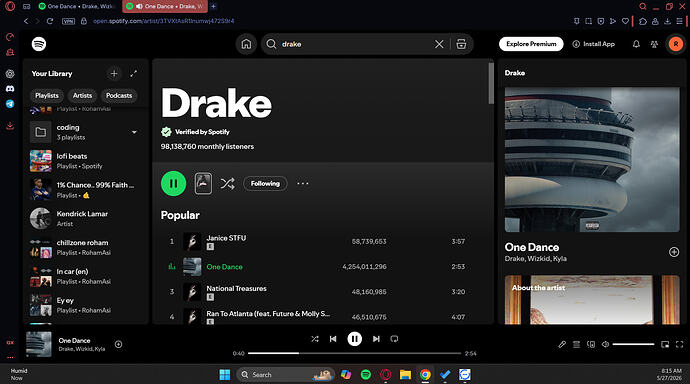Click the Install App link
This screenshot has width=690, height=384.
click(x=594, y=44)
